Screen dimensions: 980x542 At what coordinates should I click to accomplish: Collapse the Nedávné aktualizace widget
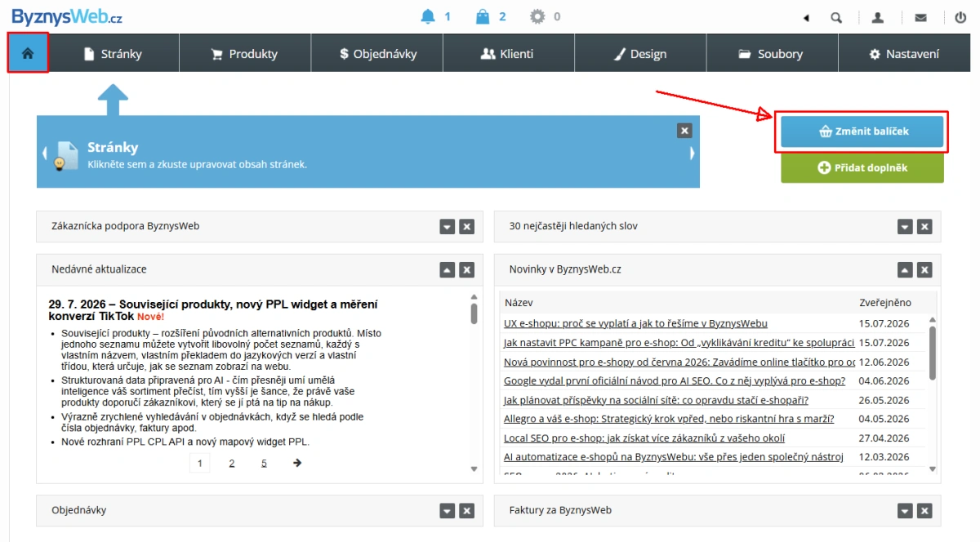pyautogui.click(x=447, y=269)
